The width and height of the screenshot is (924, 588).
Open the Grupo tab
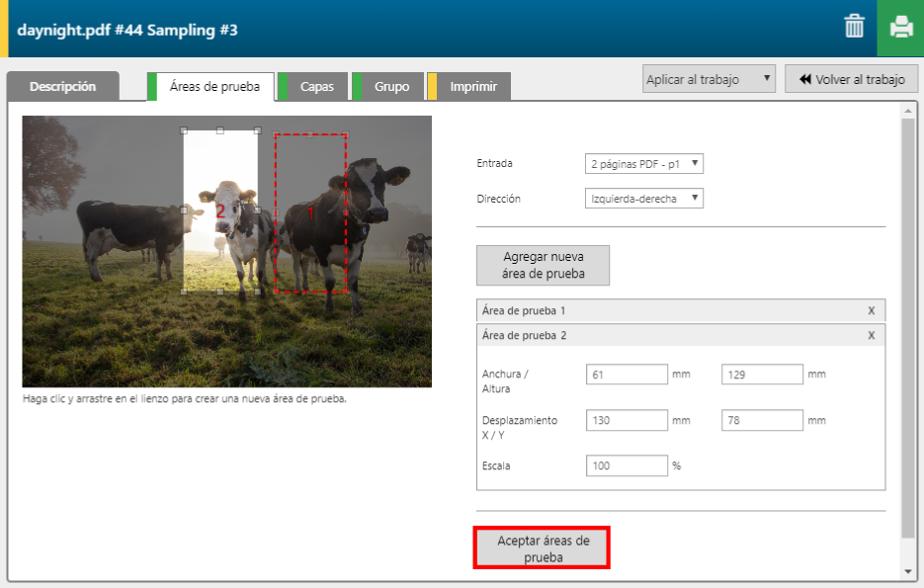click(391, 87)
